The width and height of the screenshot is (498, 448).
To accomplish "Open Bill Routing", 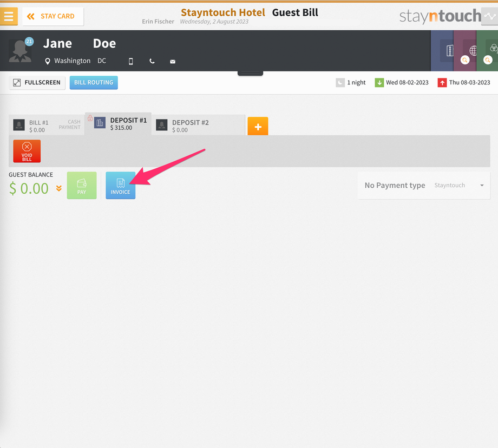I will [94, 83].
